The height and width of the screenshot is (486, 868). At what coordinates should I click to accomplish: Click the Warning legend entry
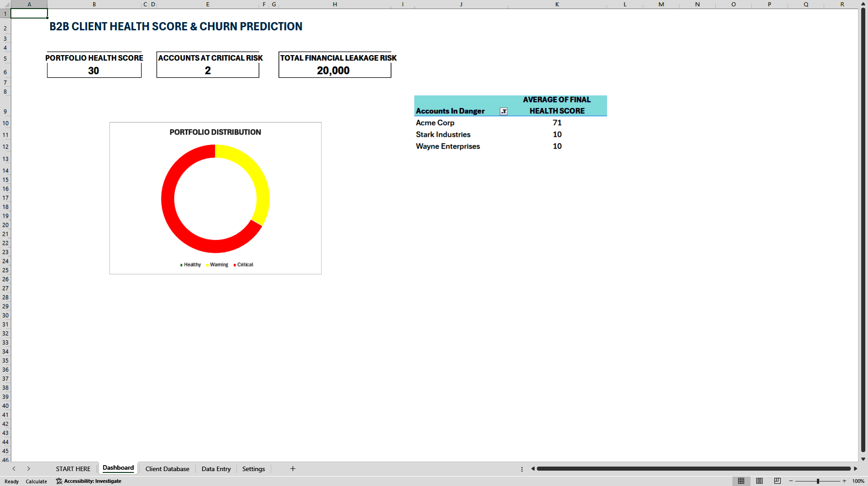pyautogui.click(x=217, y=265)
